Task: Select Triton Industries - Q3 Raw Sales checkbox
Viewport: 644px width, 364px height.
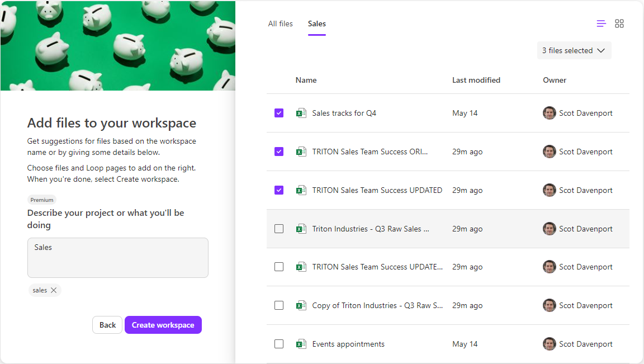Action: pyautogui.click(x=279, y=229)
